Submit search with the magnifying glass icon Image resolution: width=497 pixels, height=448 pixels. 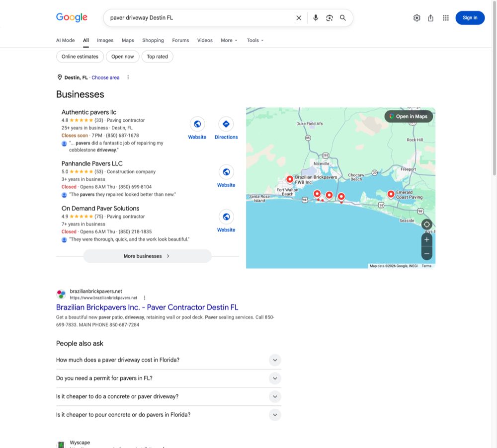point(342,18)
